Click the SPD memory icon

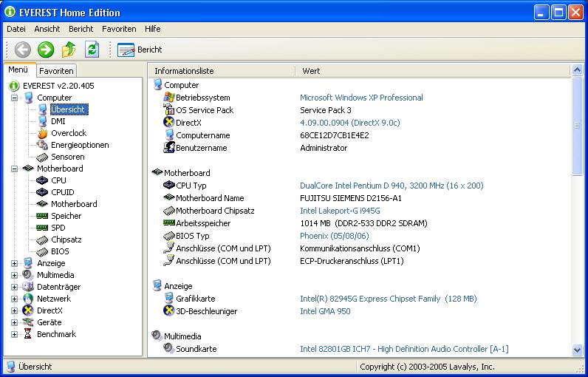(x=42, y=228)
